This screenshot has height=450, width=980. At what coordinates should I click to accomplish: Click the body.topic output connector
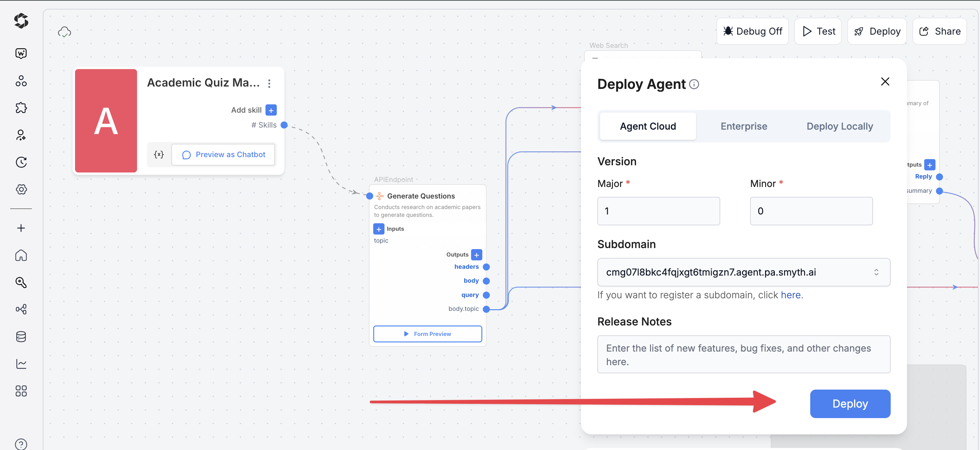tap(486, 310)
